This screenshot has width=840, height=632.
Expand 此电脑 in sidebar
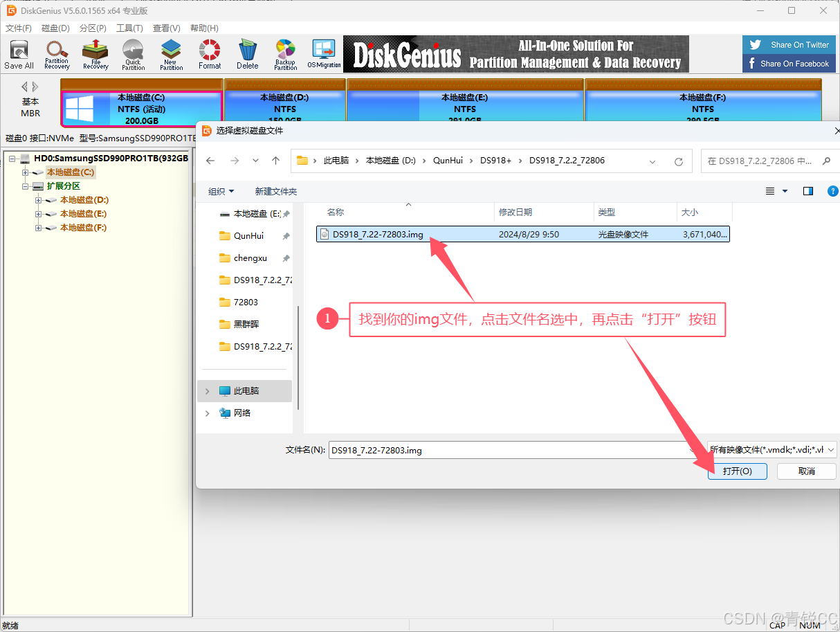pos(207,391)
